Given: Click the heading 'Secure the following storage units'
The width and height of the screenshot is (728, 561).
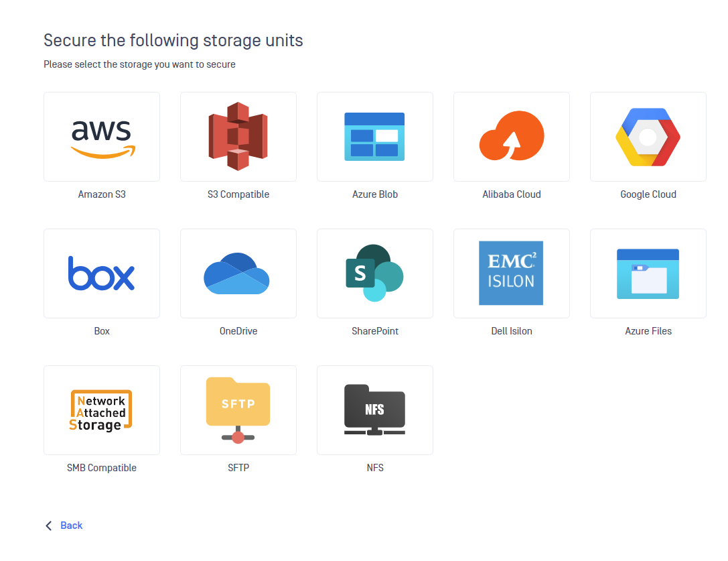Looking at the screenshot, I should click(x=173, y=40).
